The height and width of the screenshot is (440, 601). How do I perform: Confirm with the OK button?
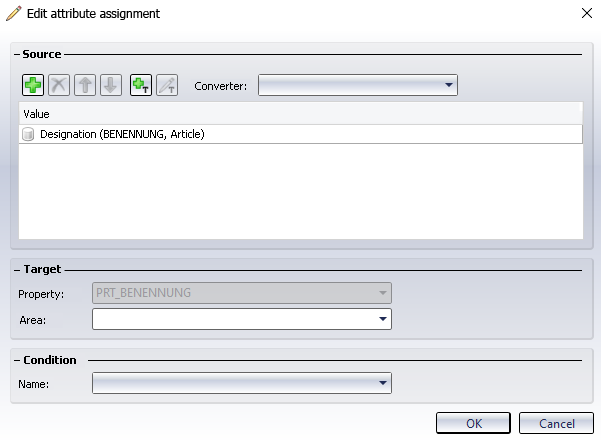[473, 423]
